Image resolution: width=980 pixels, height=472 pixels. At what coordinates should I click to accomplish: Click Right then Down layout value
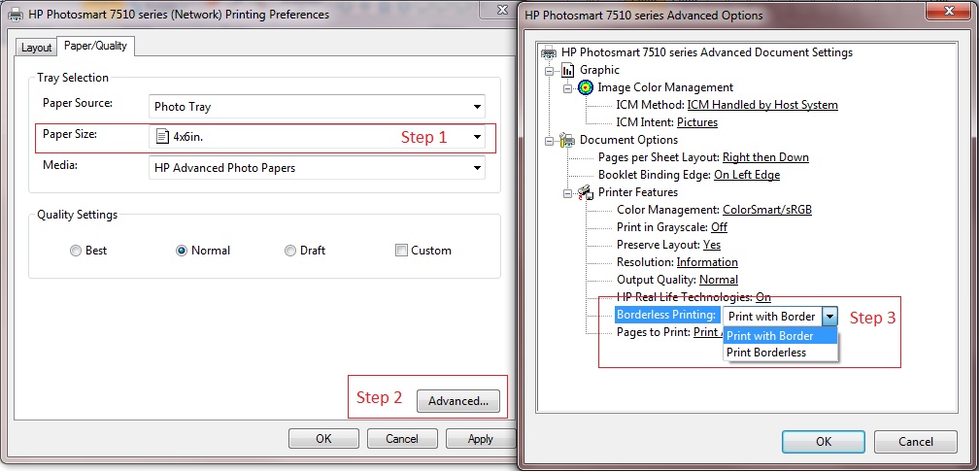coord(765,157)
